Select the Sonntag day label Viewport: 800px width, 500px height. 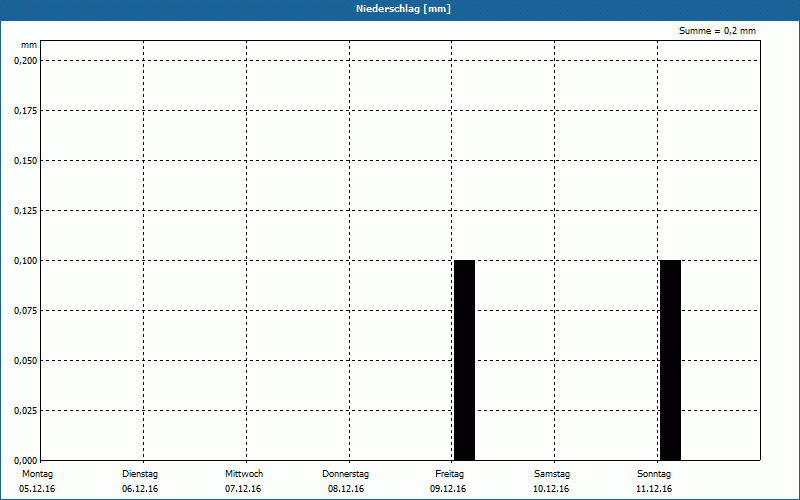[654, 474]
